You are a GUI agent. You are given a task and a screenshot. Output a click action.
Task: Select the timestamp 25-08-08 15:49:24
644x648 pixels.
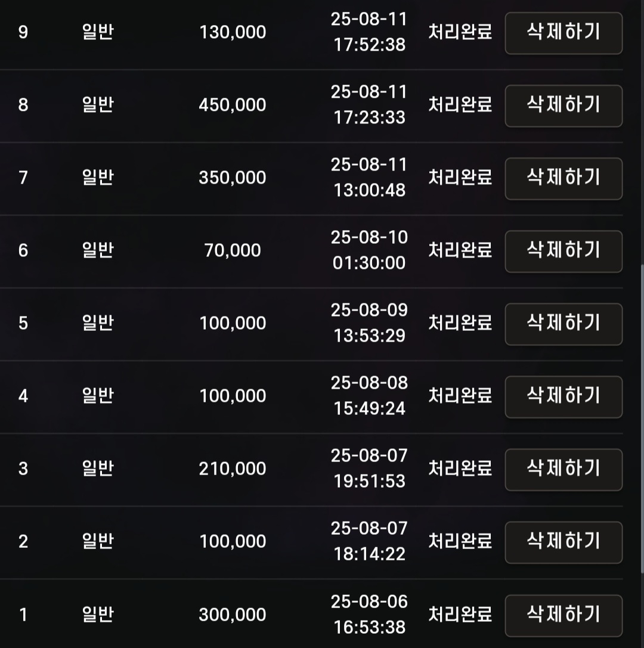(x=369, y=395)
